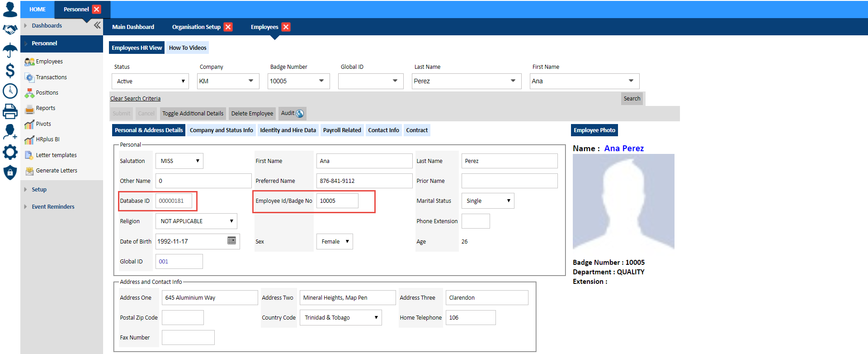
Task: Select Personnel section in the sidebar
Action: (x=62, y=43)
